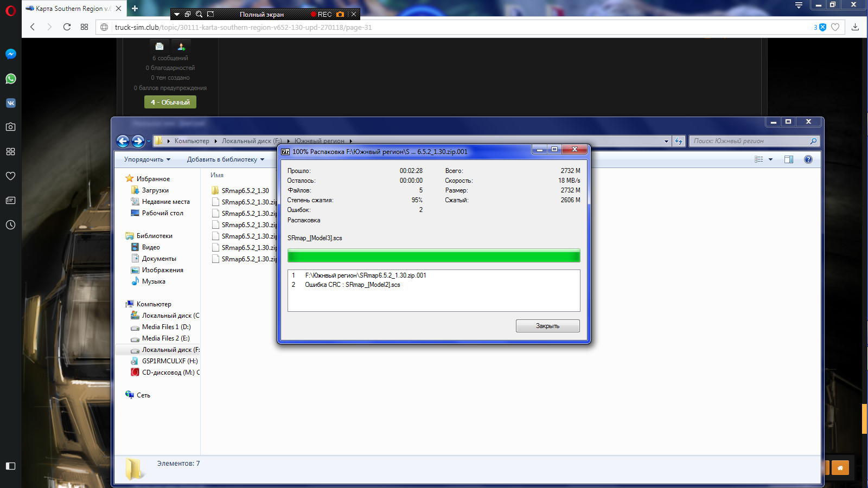Expand the Добавить в библиотеку dropdown
This screenshot has width=868, height=488.
click(x=225, y=159)
